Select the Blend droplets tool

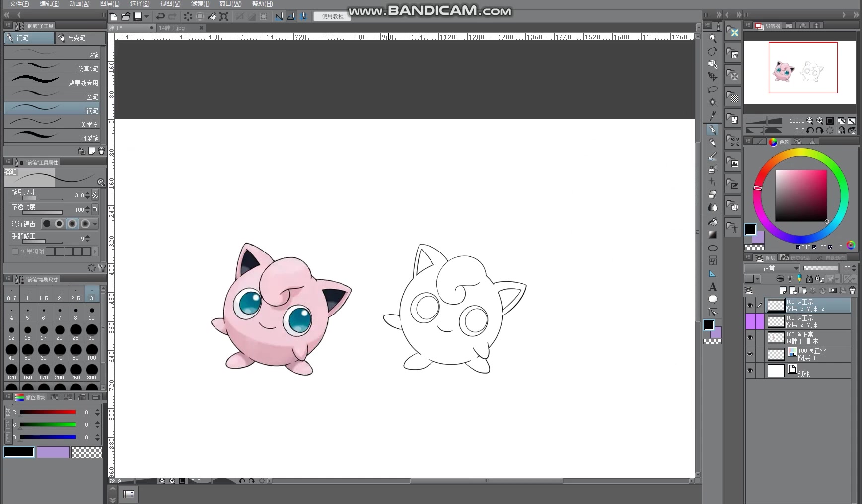(x=712, y=207)
